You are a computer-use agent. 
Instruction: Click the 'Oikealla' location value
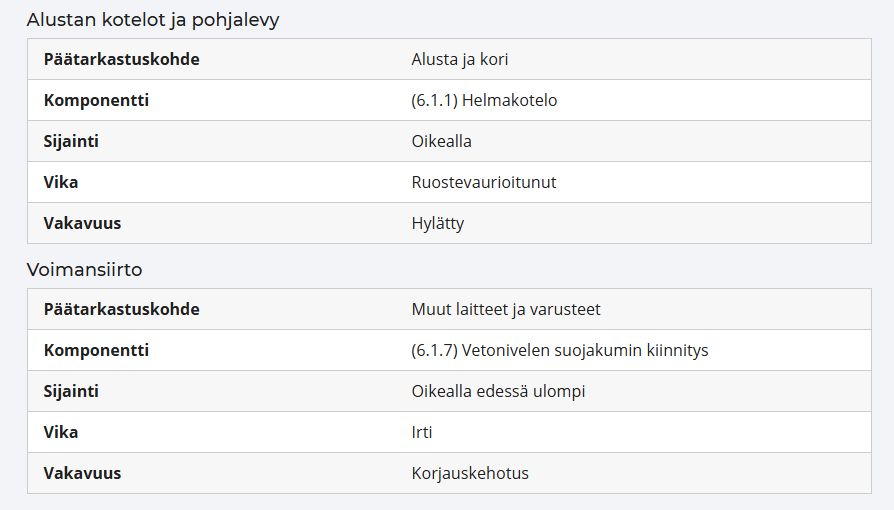click(441, 141)
